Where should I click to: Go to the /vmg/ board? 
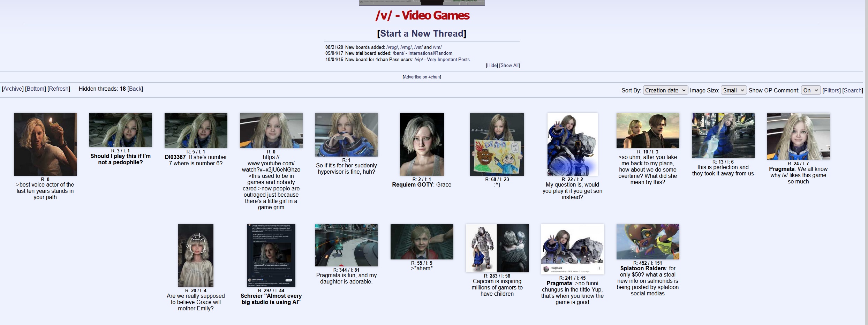click(x=406, y=47)
